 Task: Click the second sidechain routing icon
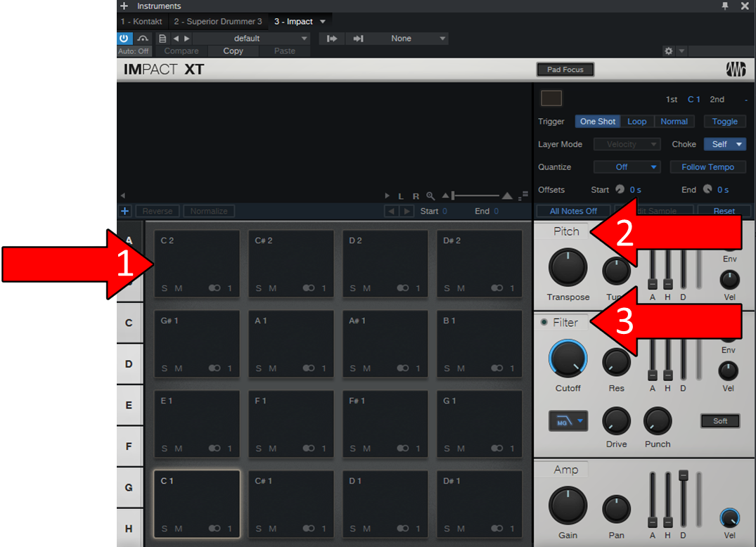(x=358, y=38)
